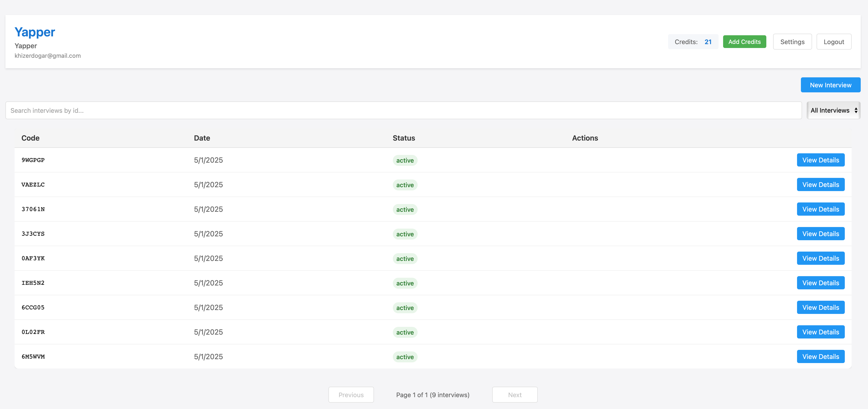View details of interview 0AF3YK
868x409 pixels.
pyautogui.click(x=820, y=258)
